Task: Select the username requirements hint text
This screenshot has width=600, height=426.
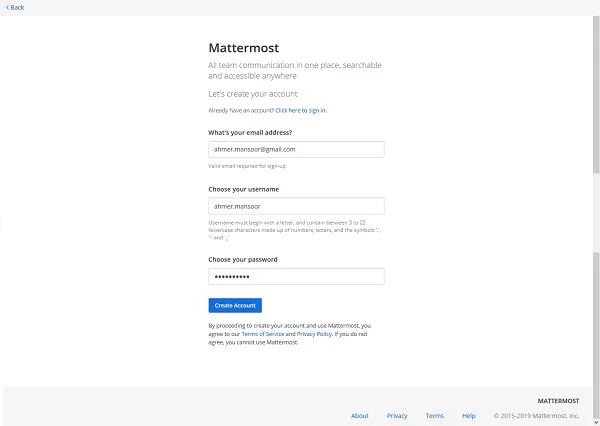Action: tap(295, 230)
